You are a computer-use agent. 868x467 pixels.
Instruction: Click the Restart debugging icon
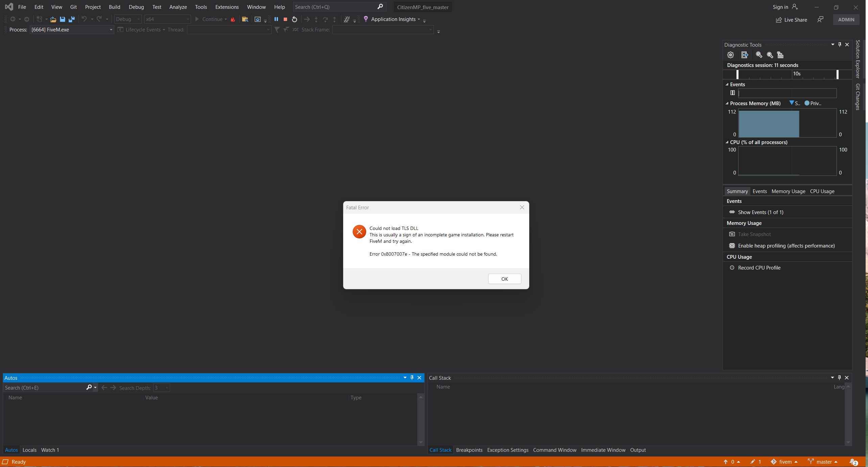(x=295, y=19)
